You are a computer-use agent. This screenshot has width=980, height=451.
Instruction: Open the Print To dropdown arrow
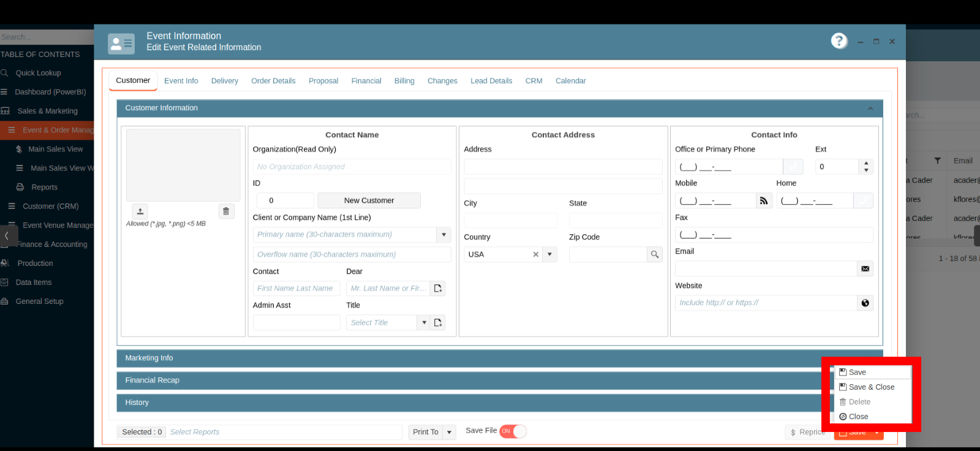[x=449, y=432]
